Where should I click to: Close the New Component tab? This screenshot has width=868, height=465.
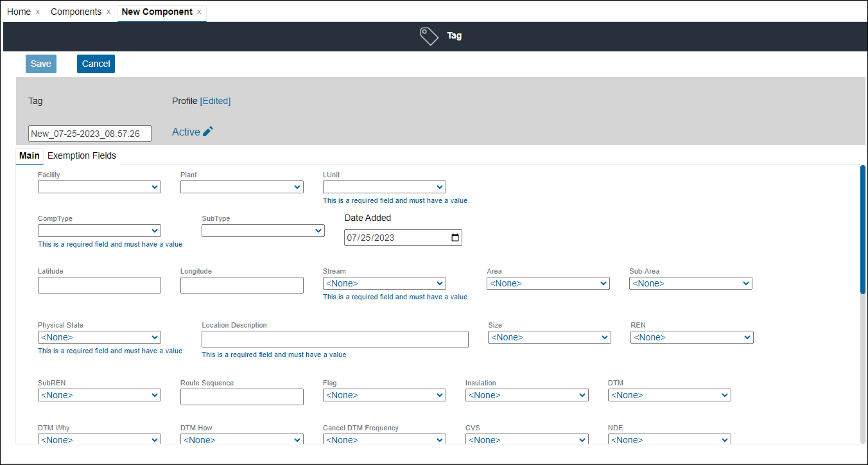(199, 12)
